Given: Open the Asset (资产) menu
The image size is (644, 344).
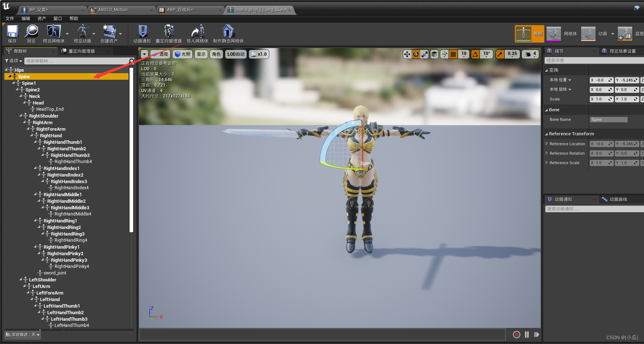Looking at the screenshot, I should (42, 19).
